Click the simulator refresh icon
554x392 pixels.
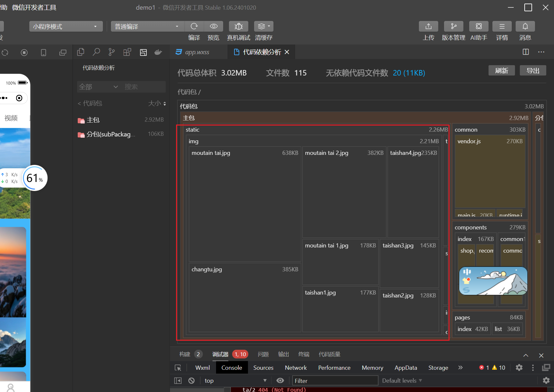coord(5,52)
